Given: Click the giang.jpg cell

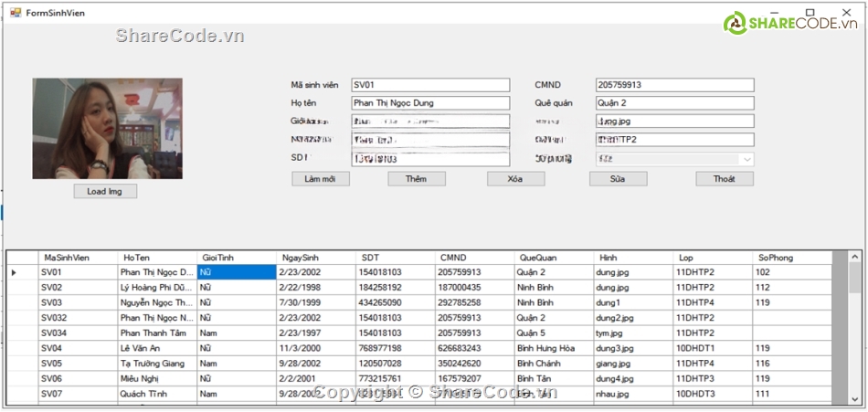Looking at the screenshot, I should point(633,364).
